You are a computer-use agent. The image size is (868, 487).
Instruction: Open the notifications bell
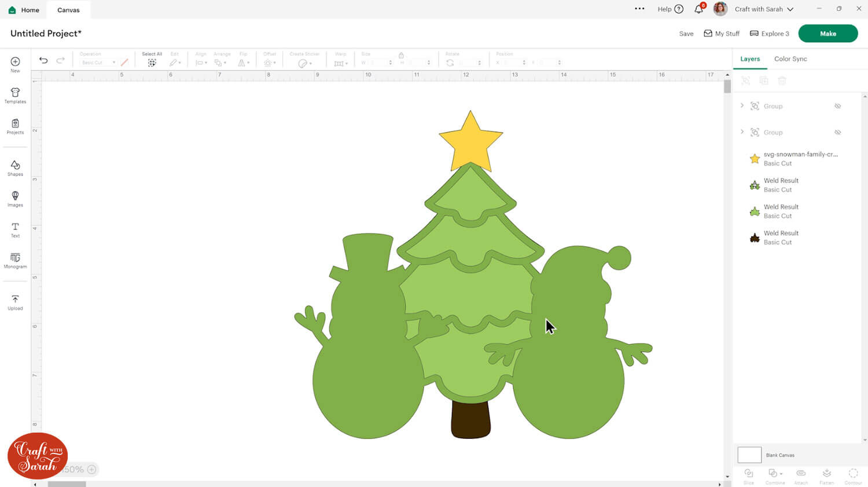point(699,9)
